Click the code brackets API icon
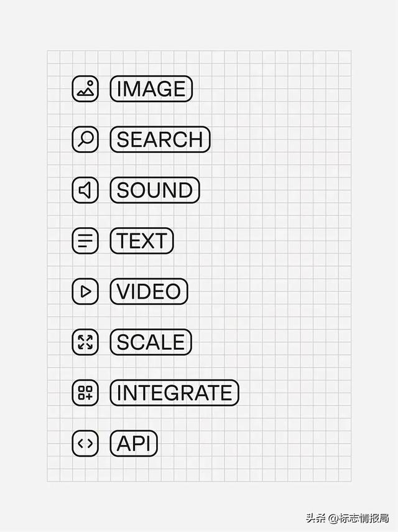Screen dimensions: 398x532 85,444
